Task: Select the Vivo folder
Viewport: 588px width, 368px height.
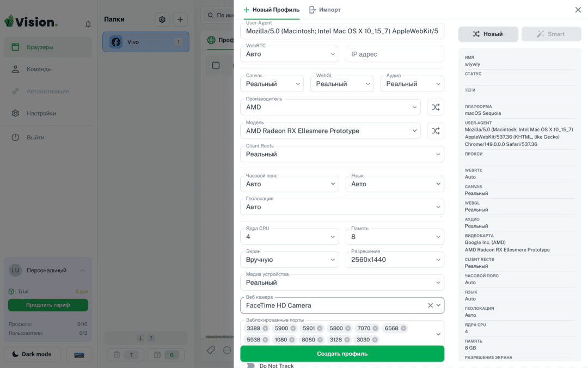Action: [x=145, y=42]
